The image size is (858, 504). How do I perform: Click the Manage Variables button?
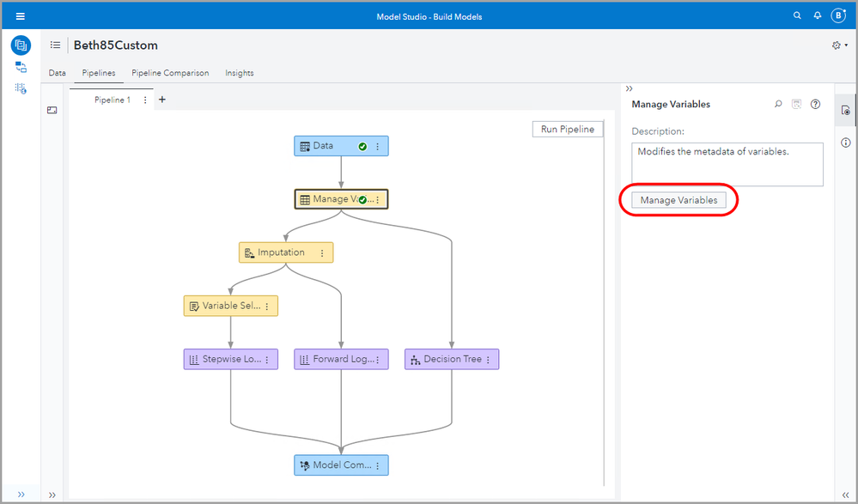678,200
